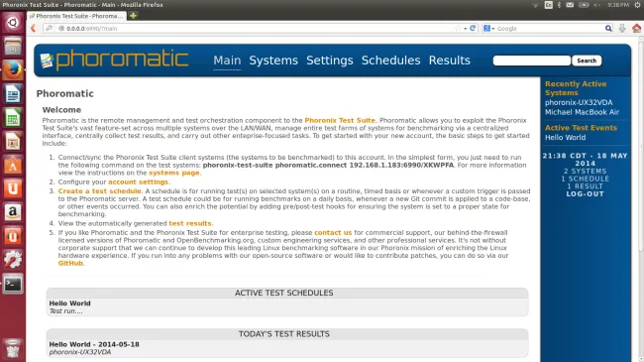Screen dimensions: 644x362
Task: Open the Terminal from the dock
Action: [x=13, y=284]
